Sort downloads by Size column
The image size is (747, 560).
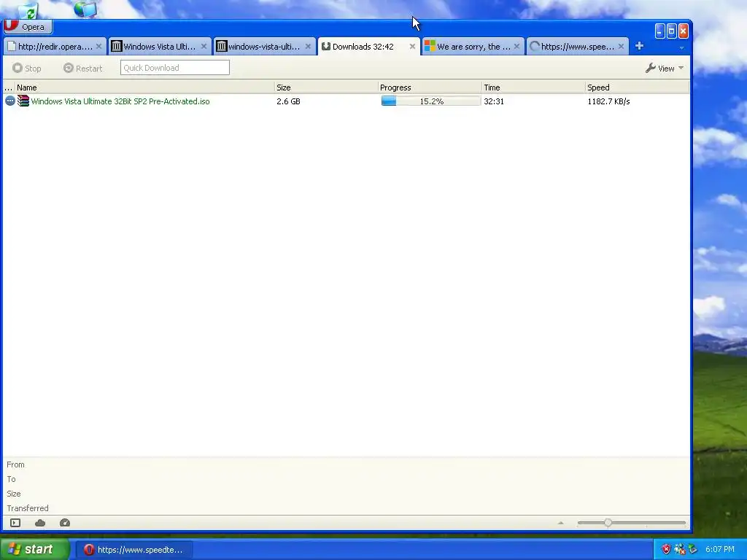tap(326, 87)
